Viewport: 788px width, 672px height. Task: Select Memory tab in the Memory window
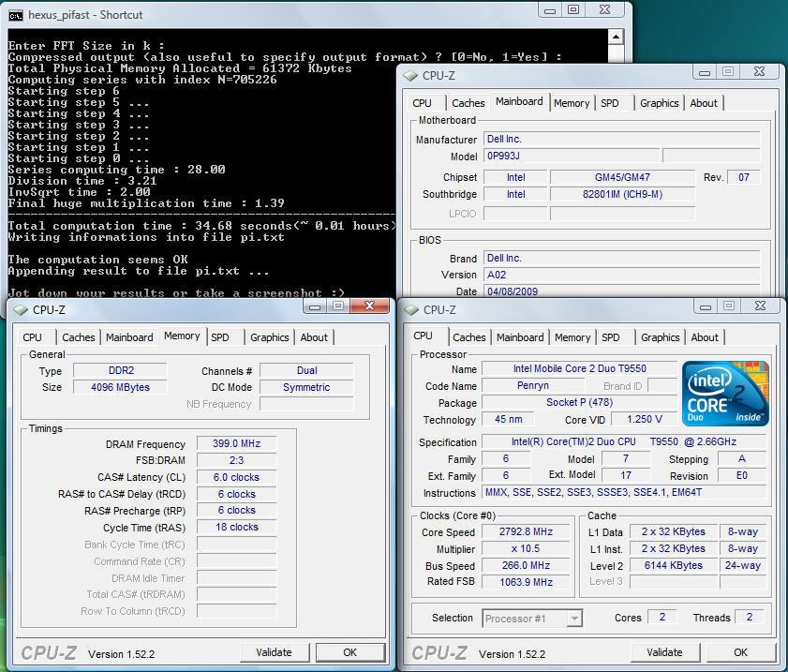pyautogui.click(x=182, y=336)
